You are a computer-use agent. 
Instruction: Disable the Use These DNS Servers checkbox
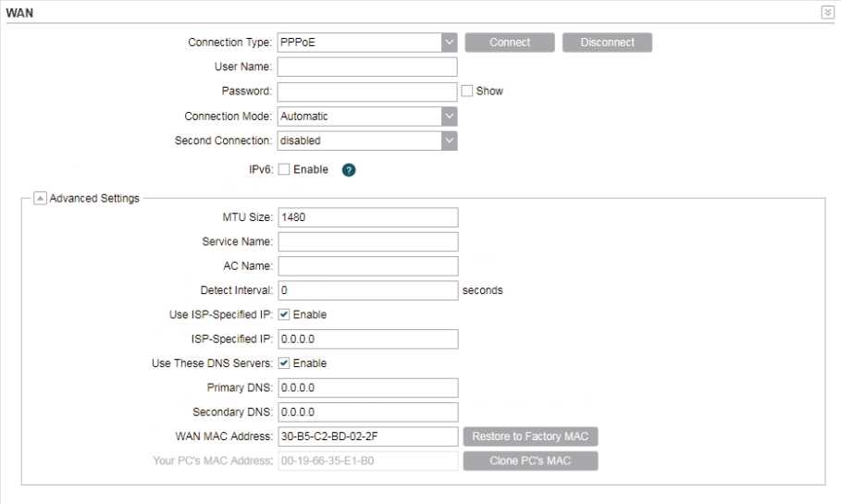click(284, 363)
